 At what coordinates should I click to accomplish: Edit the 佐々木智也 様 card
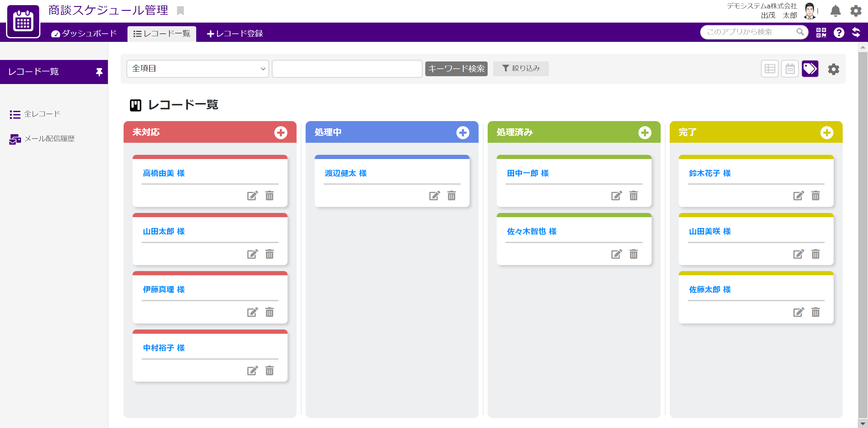click(616, 254)
